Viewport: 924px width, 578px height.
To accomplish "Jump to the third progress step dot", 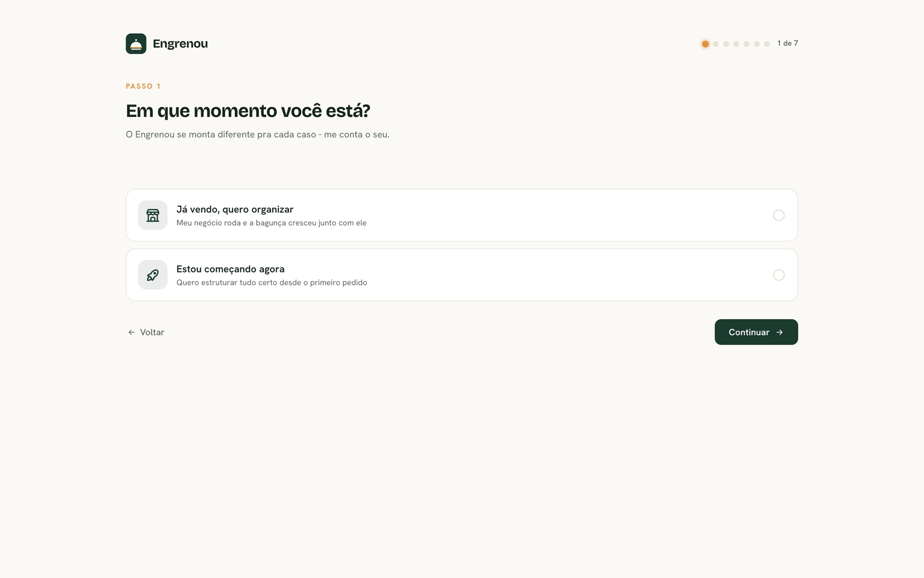I will point(726,44).
